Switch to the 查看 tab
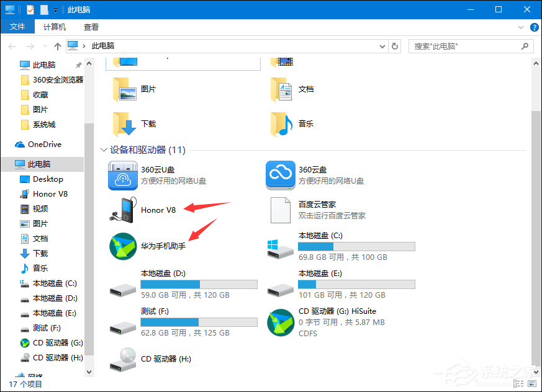542x392 pixels. [x=91, y=27]
